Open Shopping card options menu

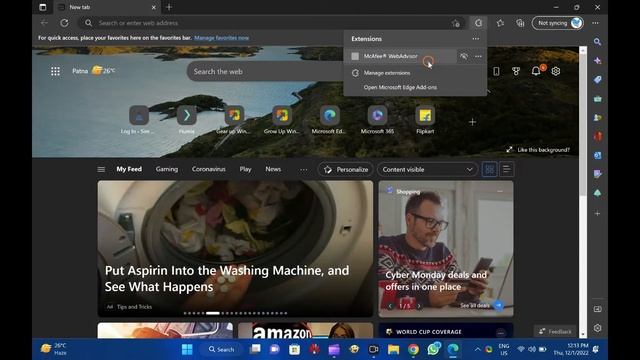(x=500, y=191)
